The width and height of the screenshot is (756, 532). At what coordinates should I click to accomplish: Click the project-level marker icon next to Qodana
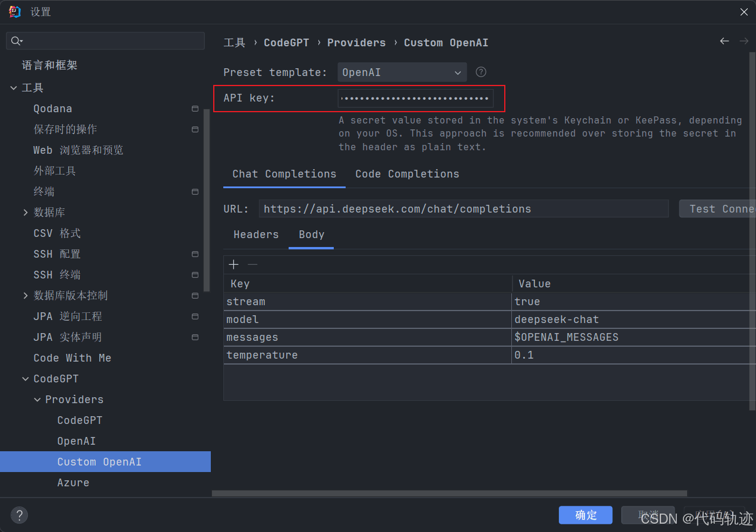195,109
